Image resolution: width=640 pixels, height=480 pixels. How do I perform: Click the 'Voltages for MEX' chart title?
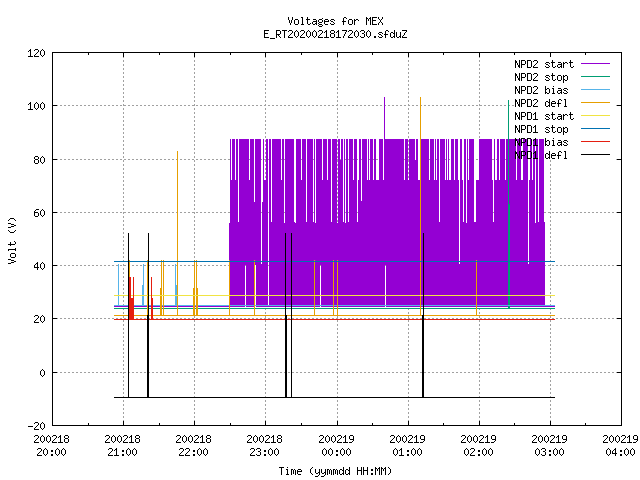[335, 21]
